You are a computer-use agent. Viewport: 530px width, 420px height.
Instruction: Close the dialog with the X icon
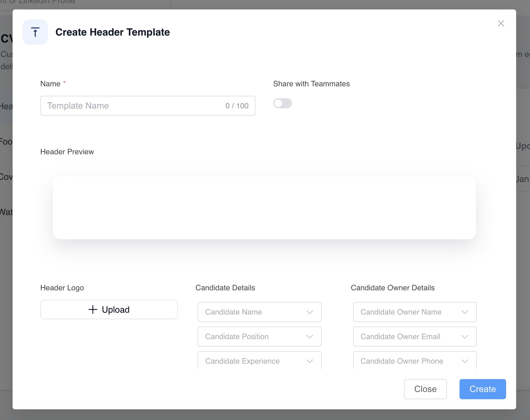click(x=501, y=23)
